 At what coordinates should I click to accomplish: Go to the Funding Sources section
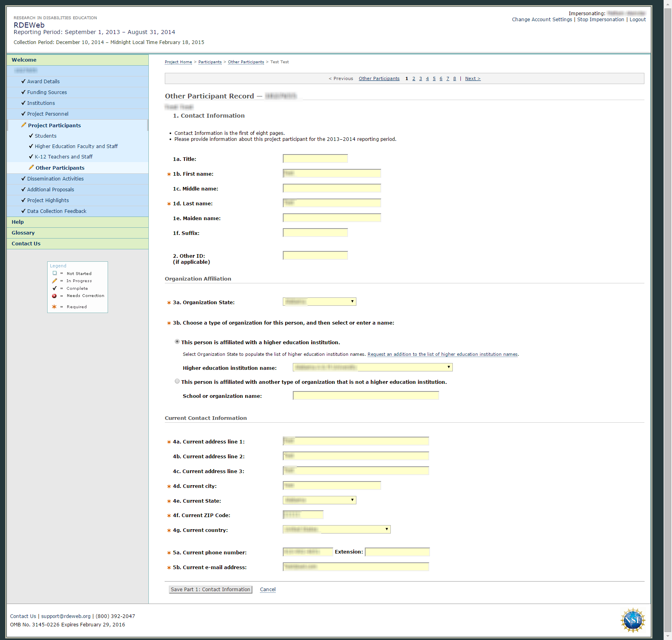click(47, 92)
